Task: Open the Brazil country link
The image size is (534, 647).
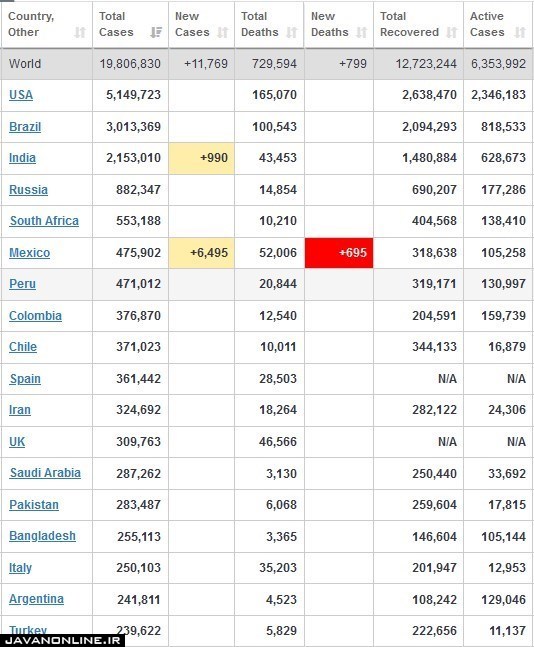Action: tap(25, 127)
